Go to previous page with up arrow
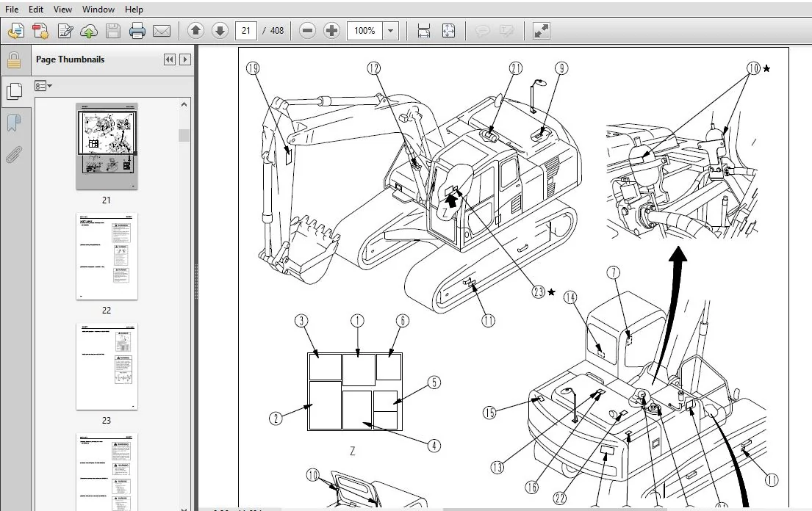Image resolution: width=812 pixels, height=511 pixels. (195, 31)
